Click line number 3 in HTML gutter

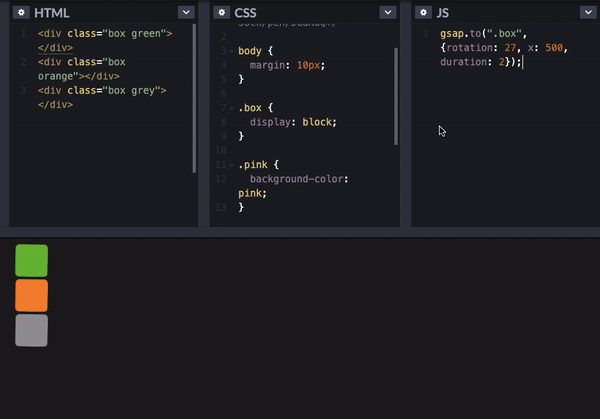click(x=23, y=91)
